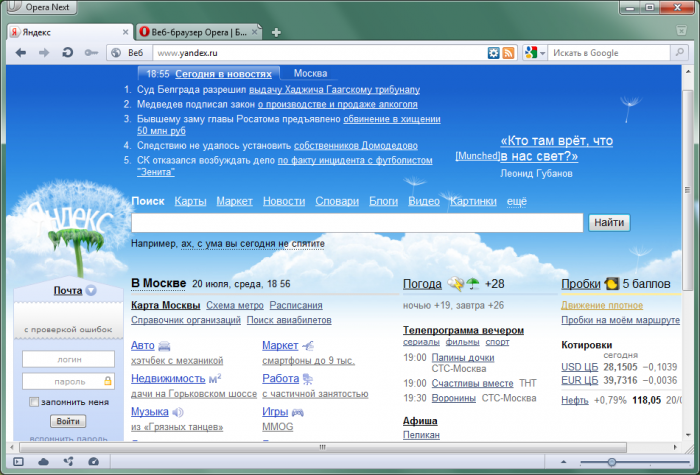Open the Opera Next menu button
The height and width of the screenshot is (475, 700).
(42, 7)
